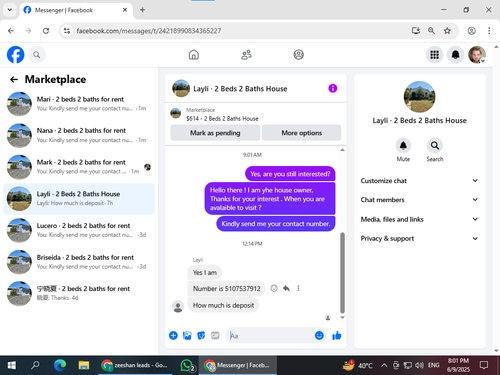Screen dimensions: 500x375
Task: Open Microsoft Edge from the taskbar
Action: (x=60, y=365)
